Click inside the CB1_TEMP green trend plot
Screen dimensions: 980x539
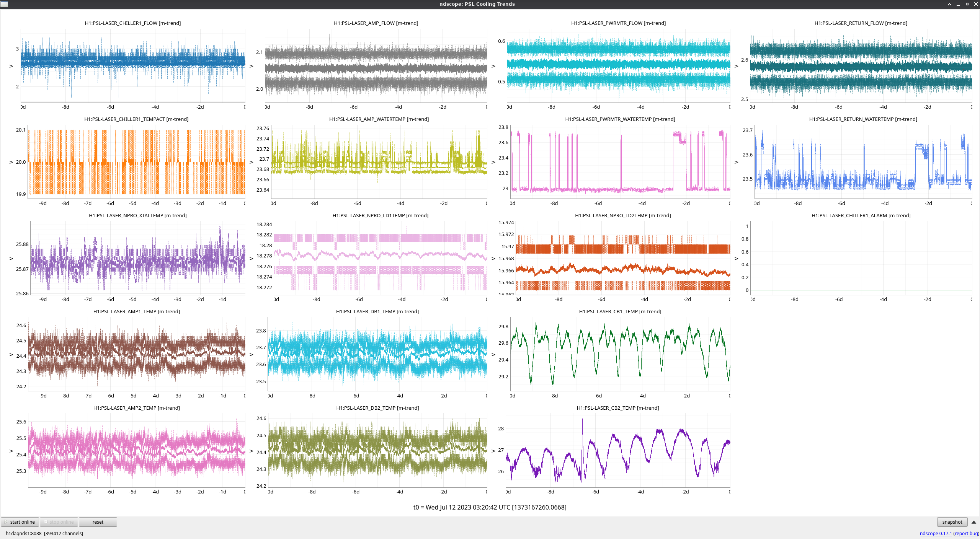coord(620,354)
